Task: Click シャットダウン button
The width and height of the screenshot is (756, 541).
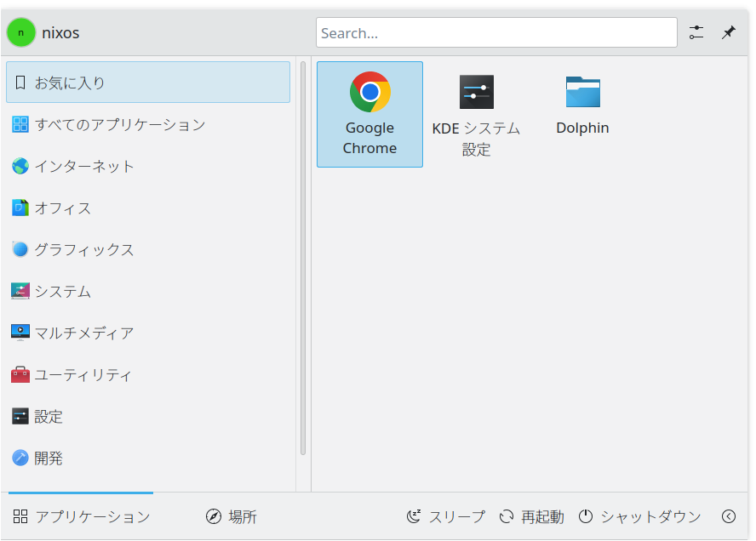Action: pos(640,516)
